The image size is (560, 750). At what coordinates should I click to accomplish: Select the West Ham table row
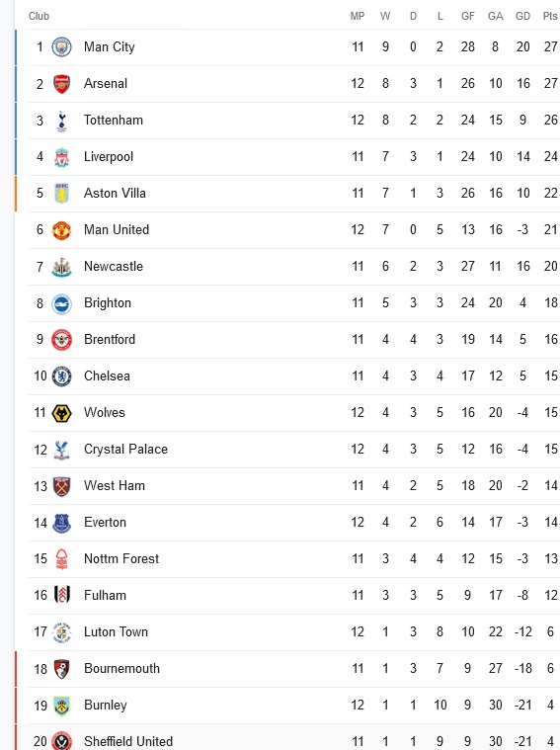(x=287, y=486)
